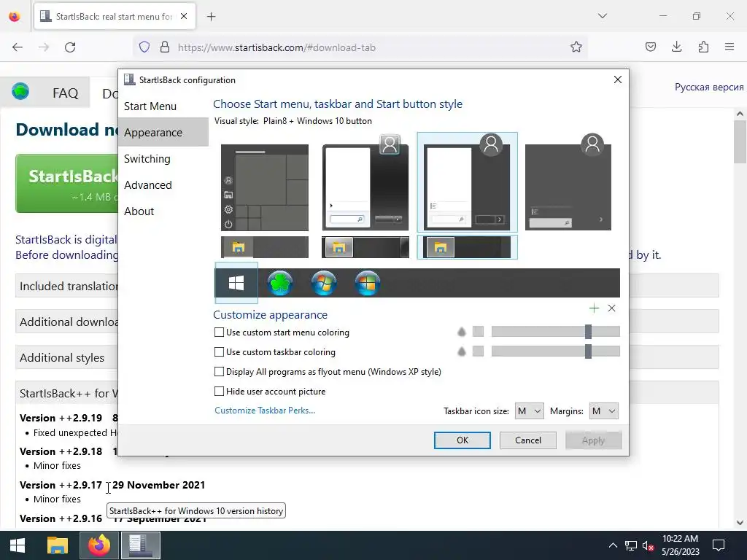Select the Plain8 start menu style thumbnail
This screenshot has width=747, height=560.
[468, 182]
